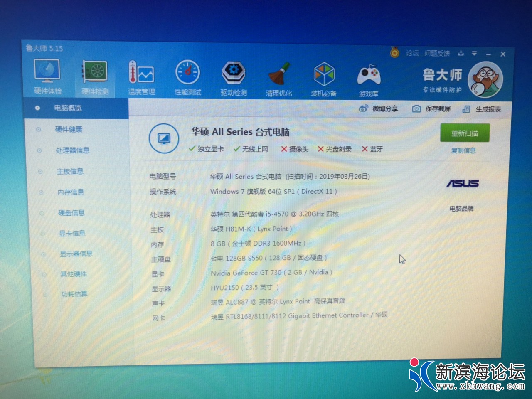Click 生成报表 generate report

482,109
